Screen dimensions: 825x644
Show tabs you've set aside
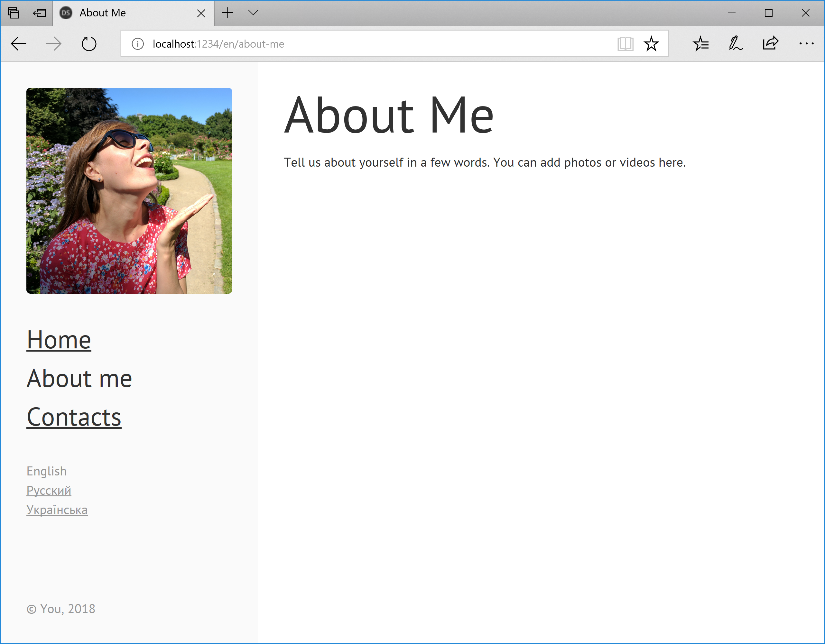tap(14, 13)
